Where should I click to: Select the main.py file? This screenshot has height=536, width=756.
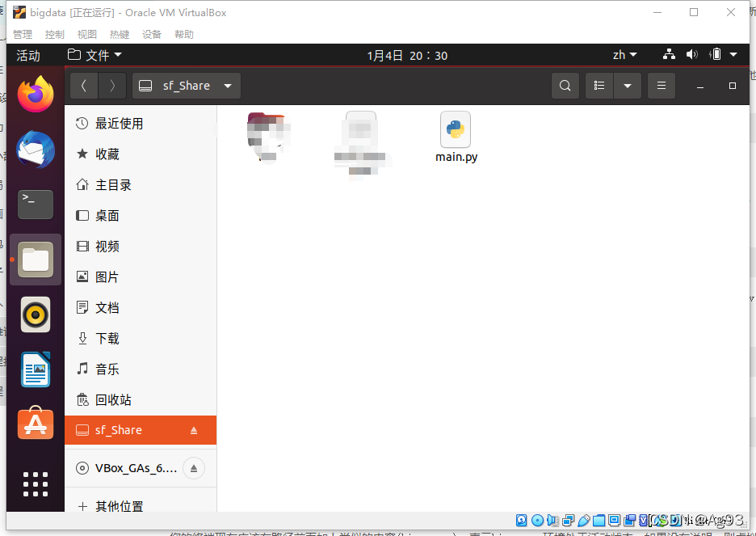pos(456,137)
